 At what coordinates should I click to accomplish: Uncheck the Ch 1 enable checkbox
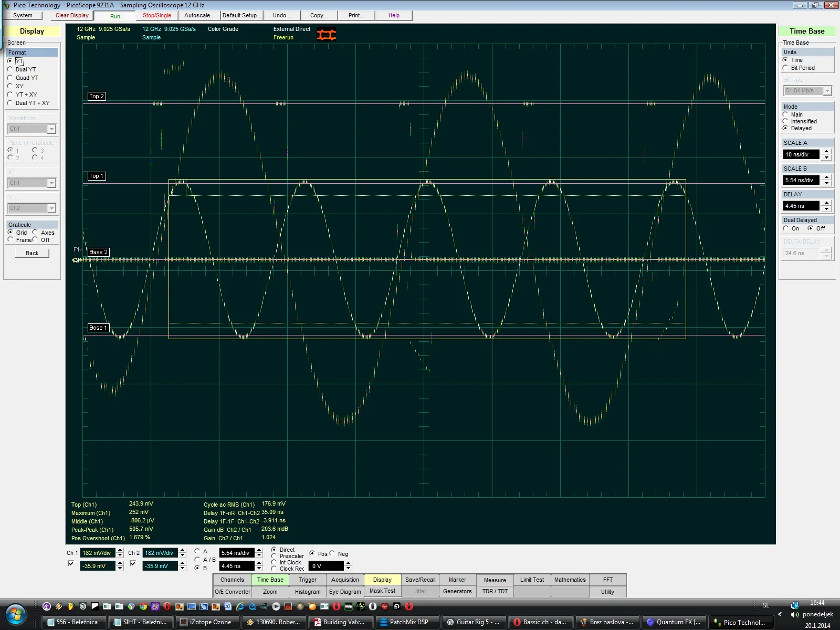(71, 563)
